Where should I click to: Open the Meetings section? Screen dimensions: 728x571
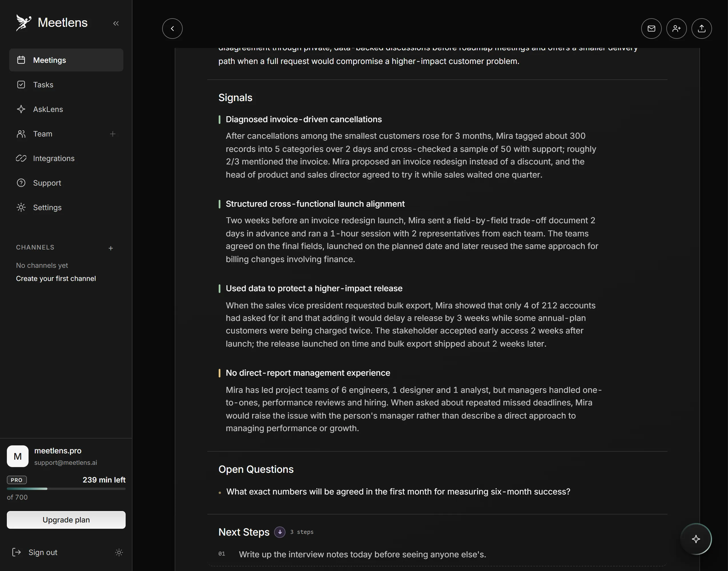tap(66, 60)
